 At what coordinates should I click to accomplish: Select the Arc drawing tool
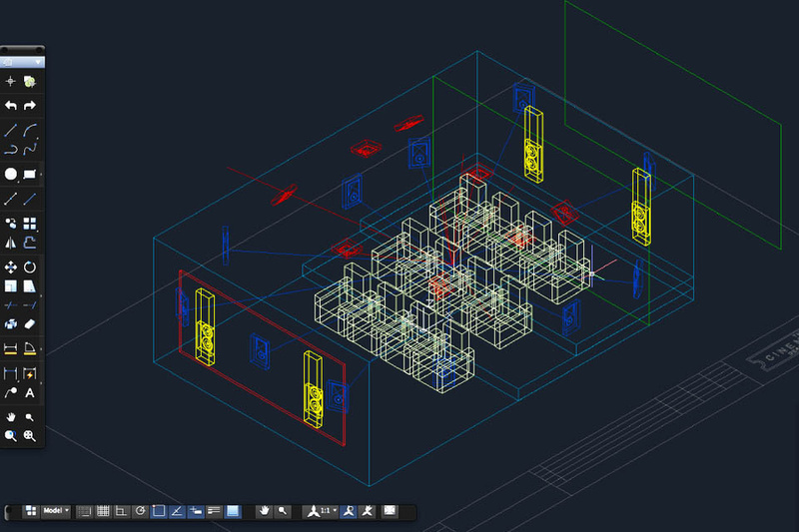(x=30, y=130)
